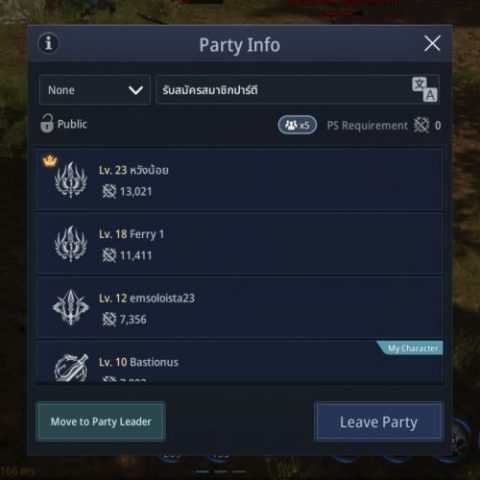Click the Leave Party button
Screen dimensions: 480x480
click(379, 422)
